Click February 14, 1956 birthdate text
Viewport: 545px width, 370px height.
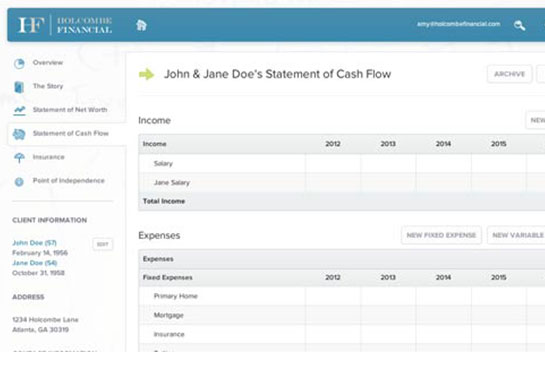click(40, 253)
